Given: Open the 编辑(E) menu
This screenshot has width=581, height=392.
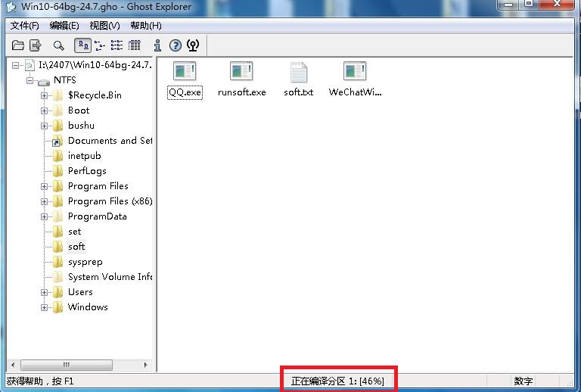Looking at the screenshot, I should click(64, 26).
